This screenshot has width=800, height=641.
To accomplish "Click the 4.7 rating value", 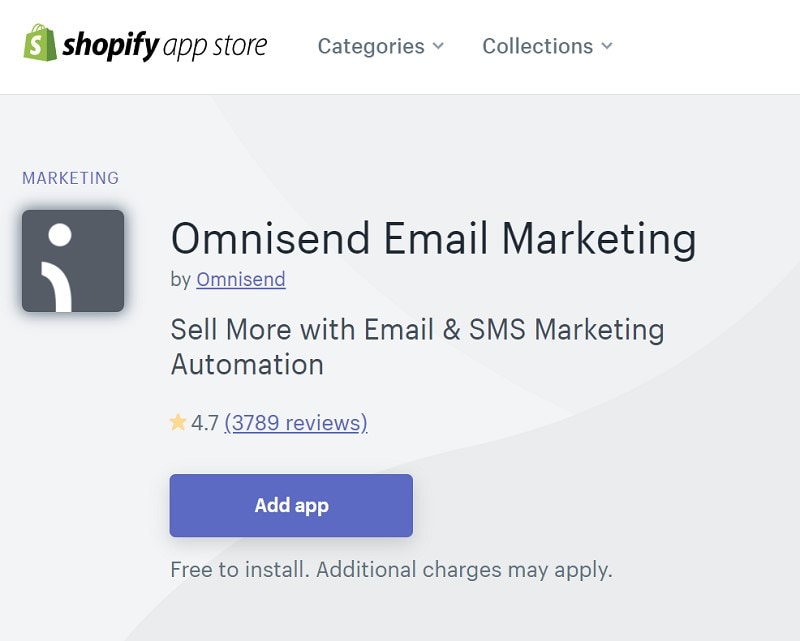I will (205, 423).
